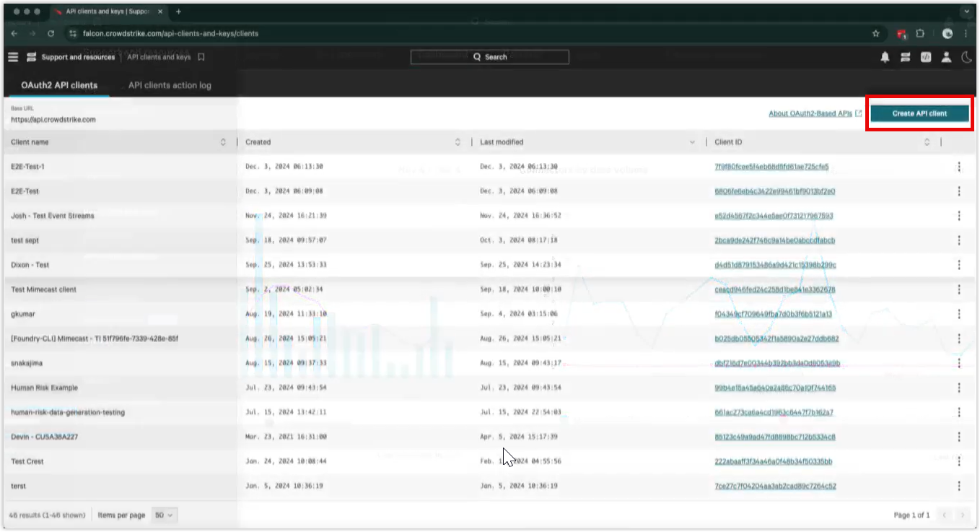Image resolution: width=980 pixels, height=532 pixels.
Task: Sort the table by Client name
Action: (x=224, y=141)
